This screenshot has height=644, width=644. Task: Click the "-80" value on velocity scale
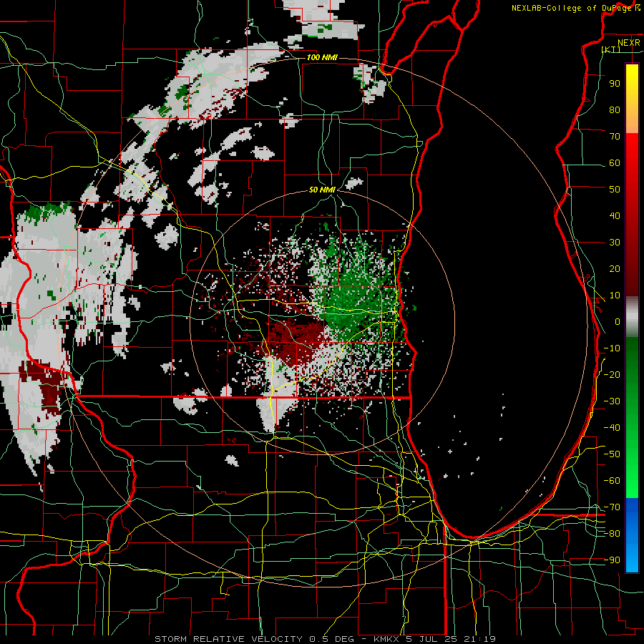(x=612, y=534)
